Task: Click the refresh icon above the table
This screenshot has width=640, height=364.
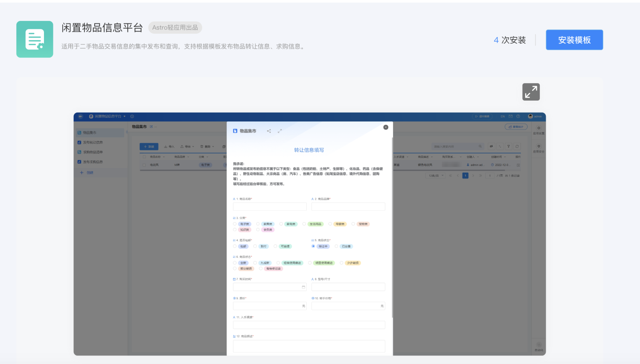Action: point(517,146)
